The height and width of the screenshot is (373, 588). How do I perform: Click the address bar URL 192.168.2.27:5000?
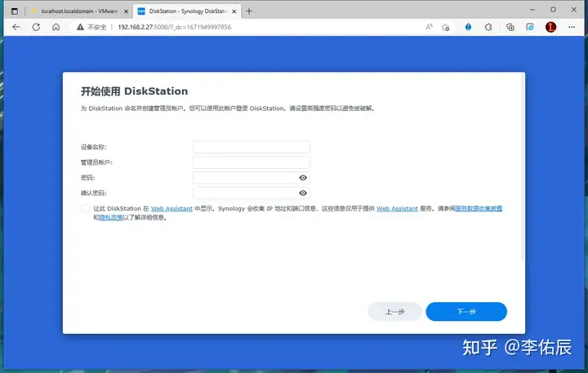[x=175, y=27]
